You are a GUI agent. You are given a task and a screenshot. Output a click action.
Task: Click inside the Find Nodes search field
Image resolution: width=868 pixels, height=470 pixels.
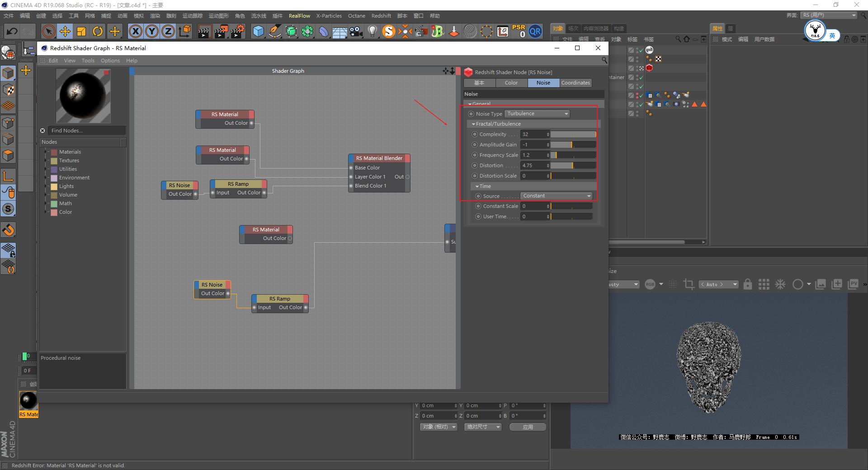coord(86,130)
